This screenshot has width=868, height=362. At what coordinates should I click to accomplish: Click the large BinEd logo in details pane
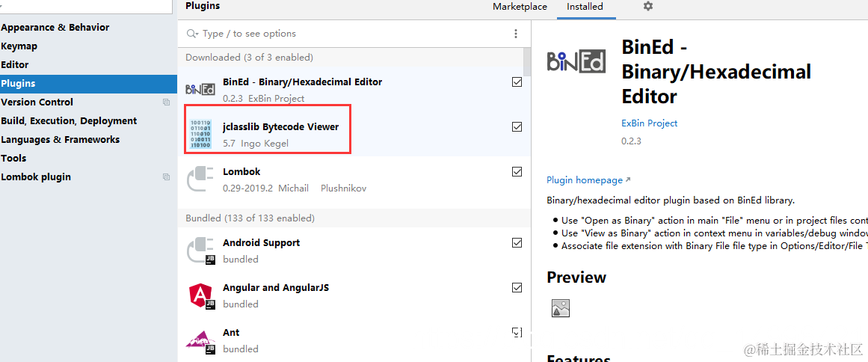(576, 61)
